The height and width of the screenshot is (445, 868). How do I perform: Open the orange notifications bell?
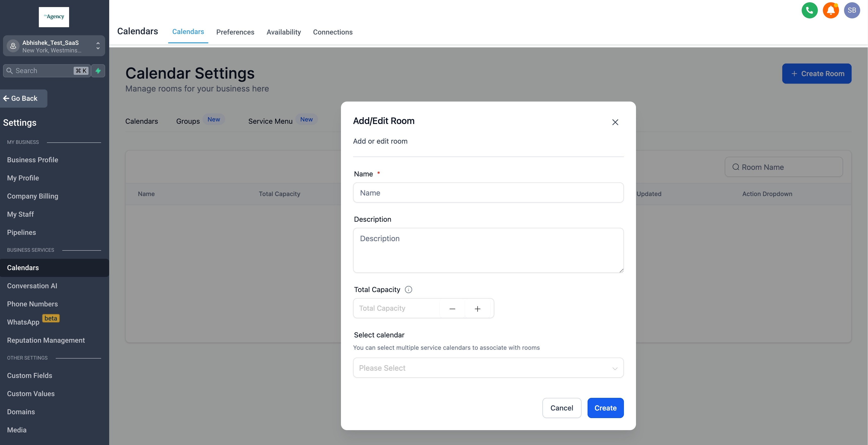(x=831, y=10)
